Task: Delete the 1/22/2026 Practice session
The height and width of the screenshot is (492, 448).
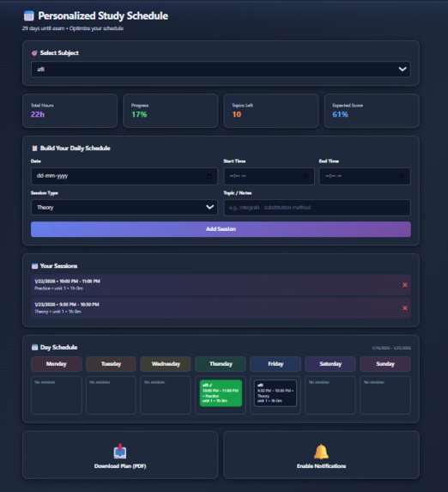Action: (405, 284)
